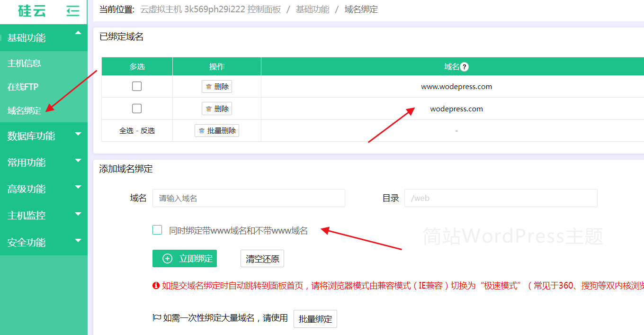Click the 批量绑定 button
The width and height of the screenshot is (644, 335).
[315, 319]
